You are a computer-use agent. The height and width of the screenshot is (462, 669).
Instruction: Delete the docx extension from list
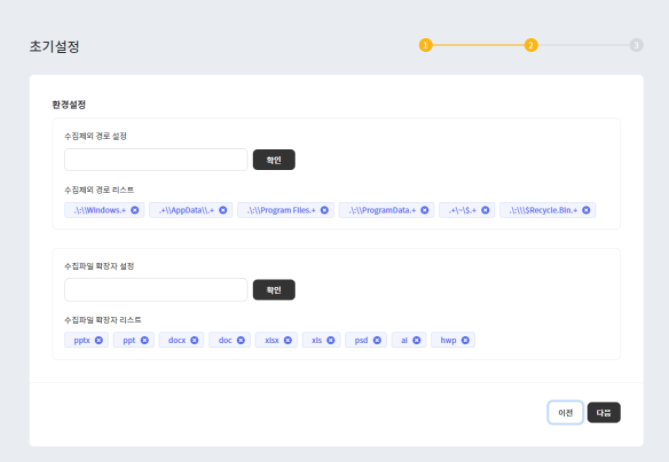click(194, 340)
